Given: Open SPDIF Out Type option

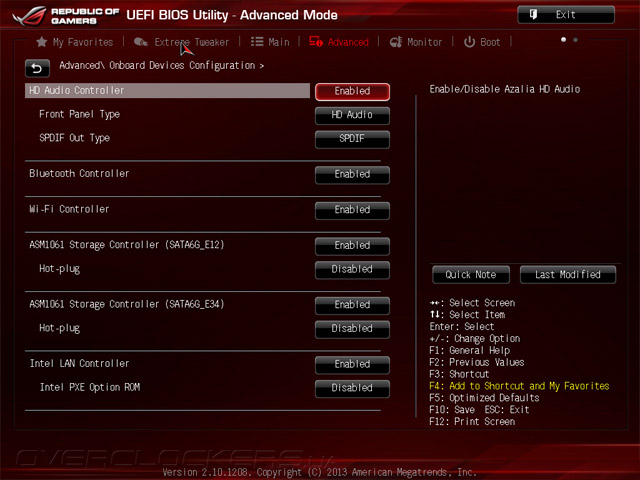Looking at the screenshot, I should point(352,139).
